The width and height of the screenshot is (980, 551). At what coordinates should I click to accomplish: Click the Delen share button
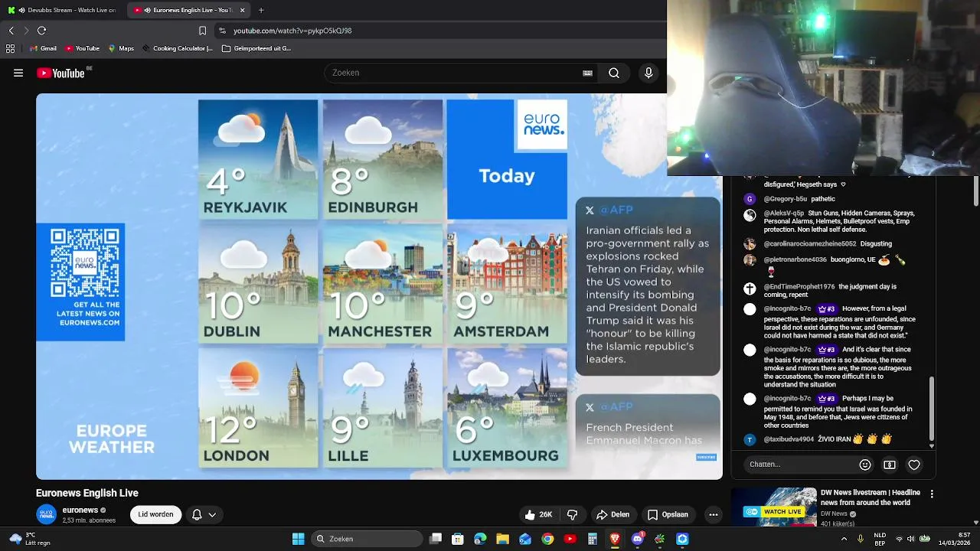coord(612,514)
